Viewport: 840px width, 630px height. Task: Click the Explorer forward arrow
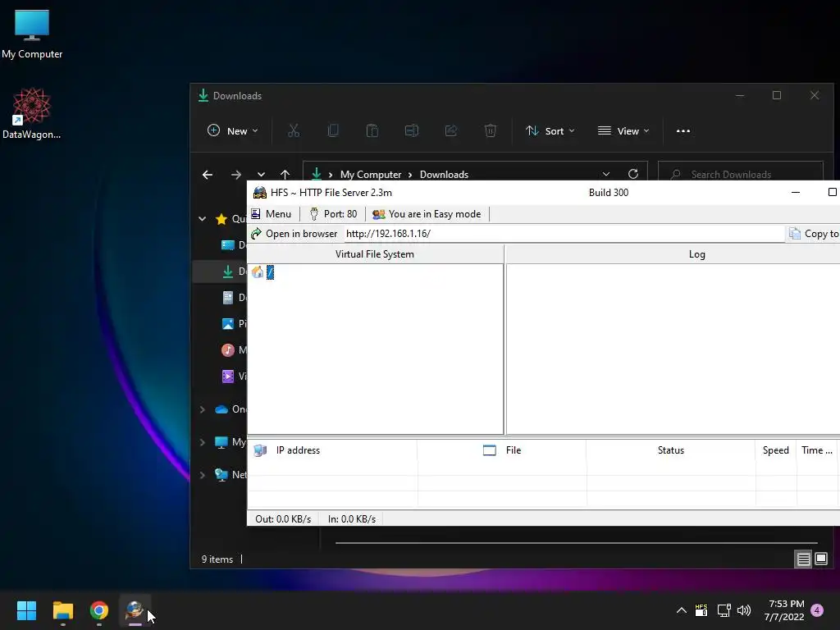click(235, 175)
